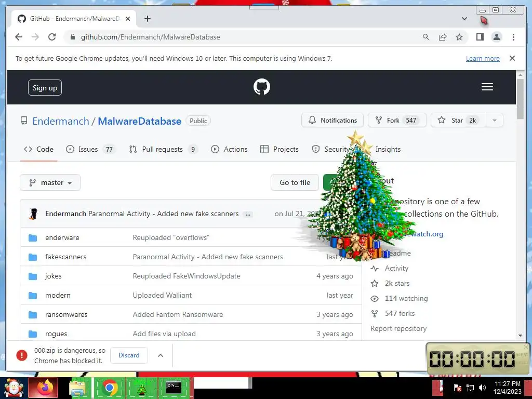Click Report repository link
Image resolution: width=532 pixels, height=399 pixels.
[398, 328]
